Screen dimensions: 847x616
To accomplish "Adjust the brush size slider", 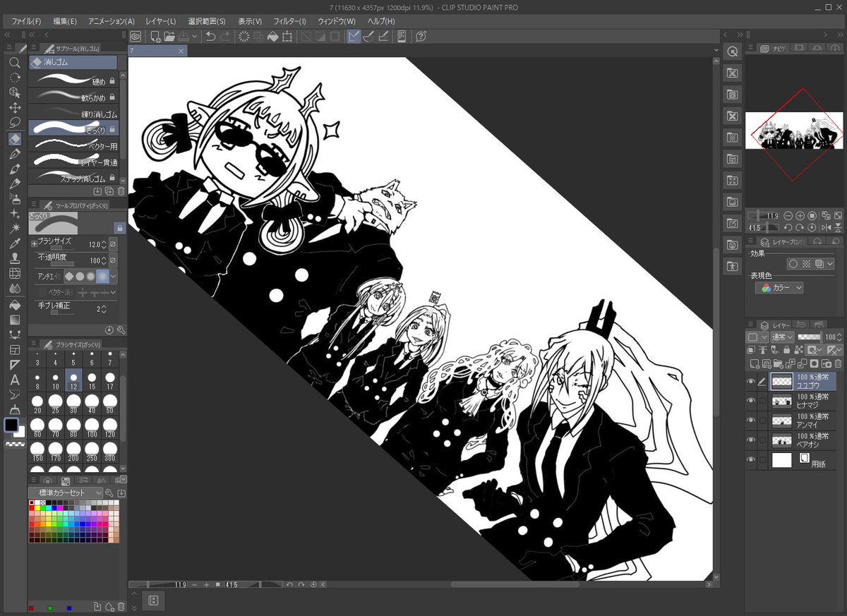I will tap(62, 248).
